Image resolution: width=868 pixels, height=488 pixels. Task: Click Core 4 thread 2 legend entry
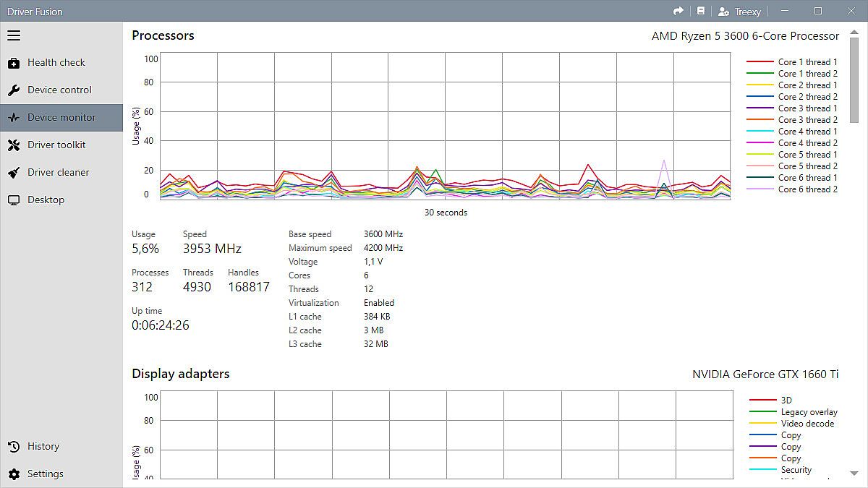click(x=792, y=143)
